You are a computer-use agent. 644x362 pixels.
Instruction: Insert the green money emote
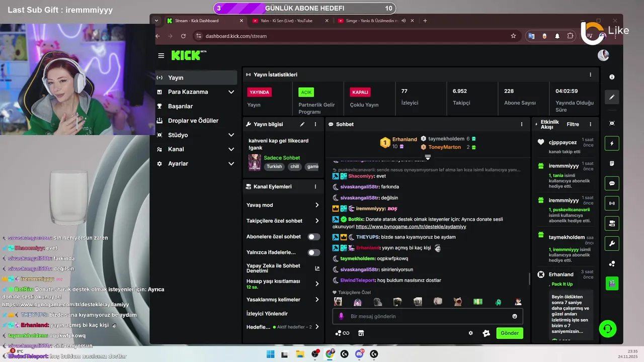pos(477,302)
